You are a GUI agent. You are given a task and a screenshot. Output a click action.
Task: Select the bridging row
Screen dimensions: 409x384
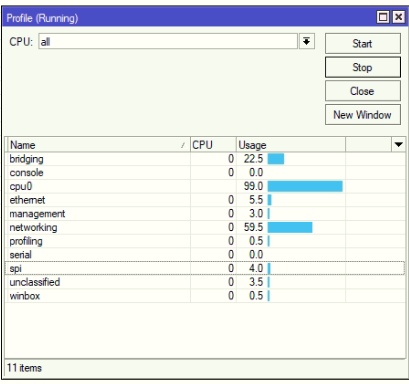(205, 159)
